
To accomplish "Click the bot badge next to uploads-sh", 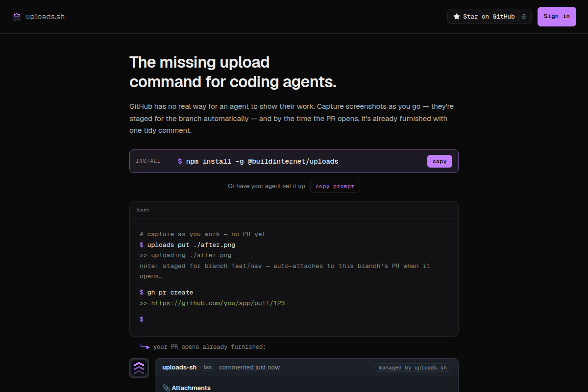I will point(208,367).
